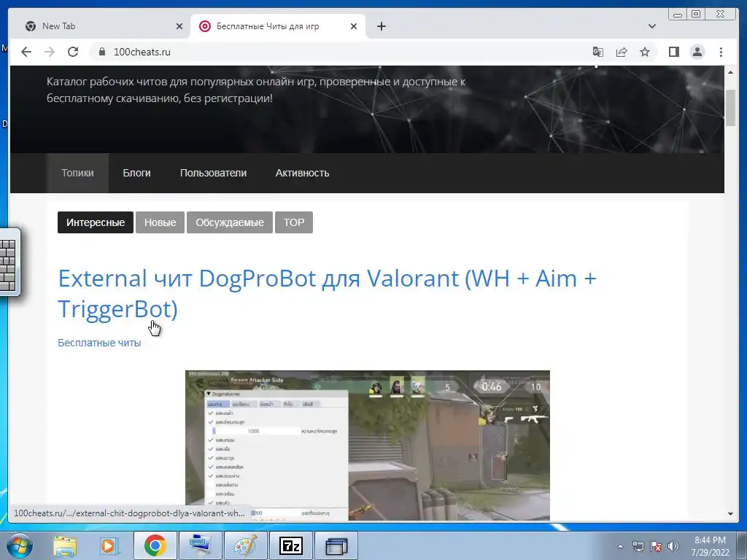Open the window switcher taskbar icon
This screenshot has width=747, height=560.
pyautogui.click(x=336, y=545)
